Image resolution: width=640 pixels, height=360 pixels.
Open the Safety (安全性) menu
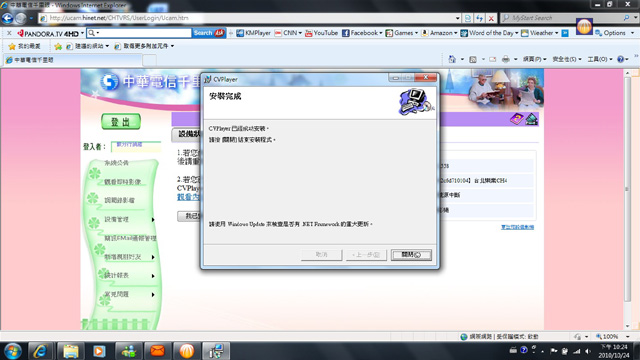click(567, 59)
